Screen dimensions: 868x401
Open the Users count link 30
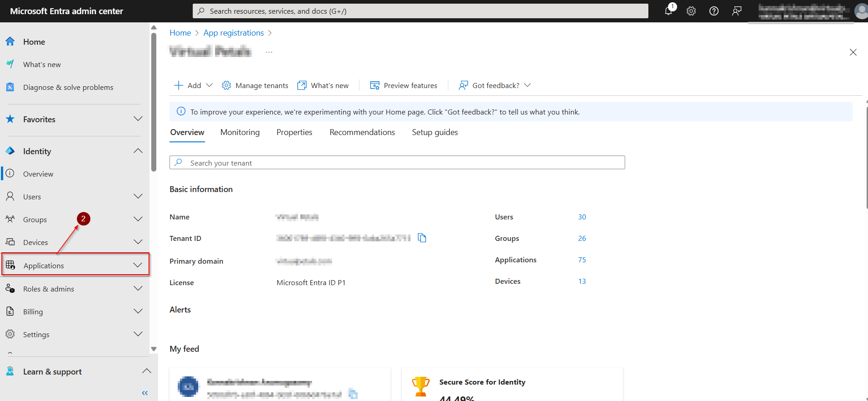[582, 217]
